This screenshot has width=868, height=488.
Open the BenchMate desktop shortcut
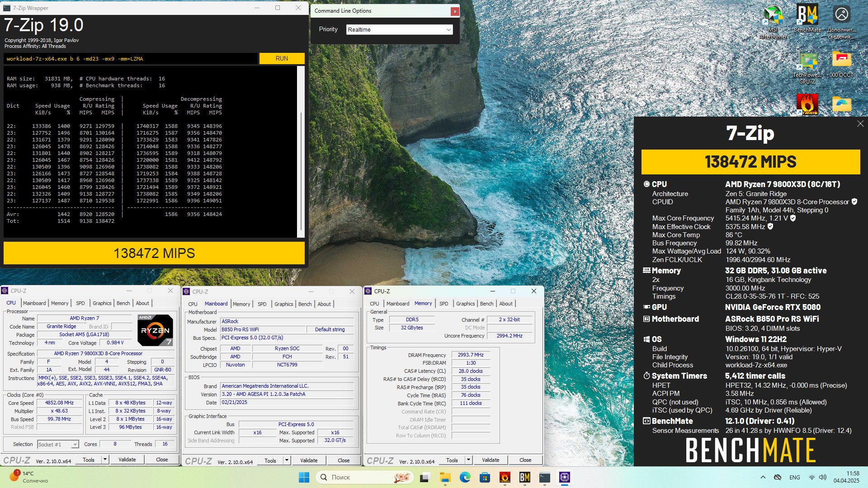coord(807,19)
